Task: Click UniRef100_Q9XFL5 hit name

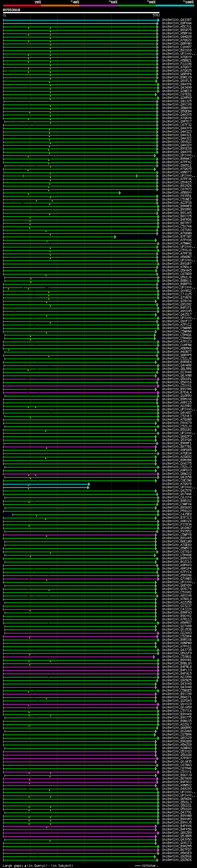Action: 176,81
